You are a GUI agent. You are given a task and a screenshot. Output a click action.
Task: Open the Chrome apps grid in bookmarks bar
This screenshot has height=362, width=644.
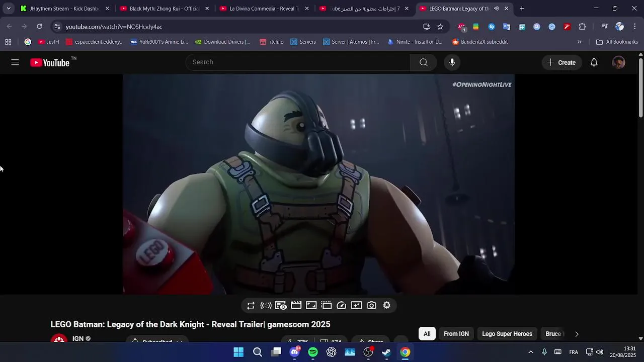coord(8,42)
